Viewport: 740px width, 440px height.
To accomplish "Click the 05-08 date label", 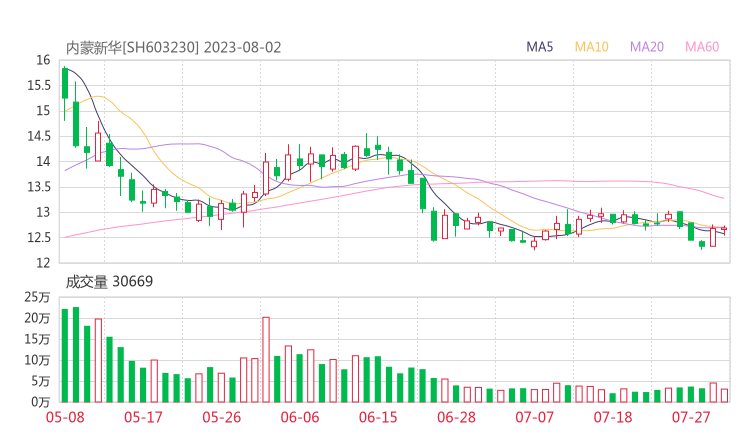I will pos(65,417).
